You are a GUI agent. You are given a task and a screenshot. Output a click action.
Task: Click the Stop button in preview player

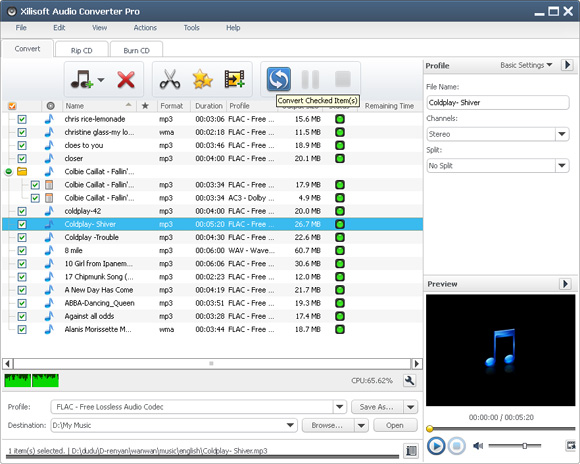(x=456, y=445)
